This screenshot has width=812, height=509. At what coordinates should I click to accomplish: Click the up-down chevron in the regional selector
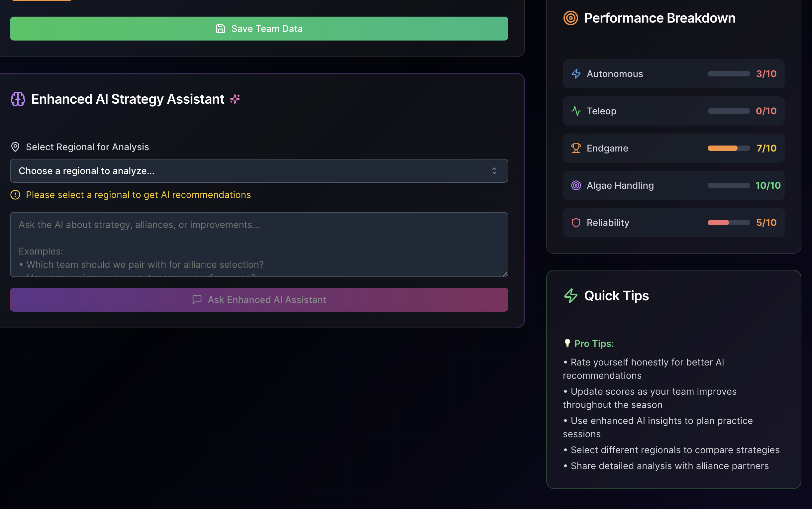[x=494, y=171]
